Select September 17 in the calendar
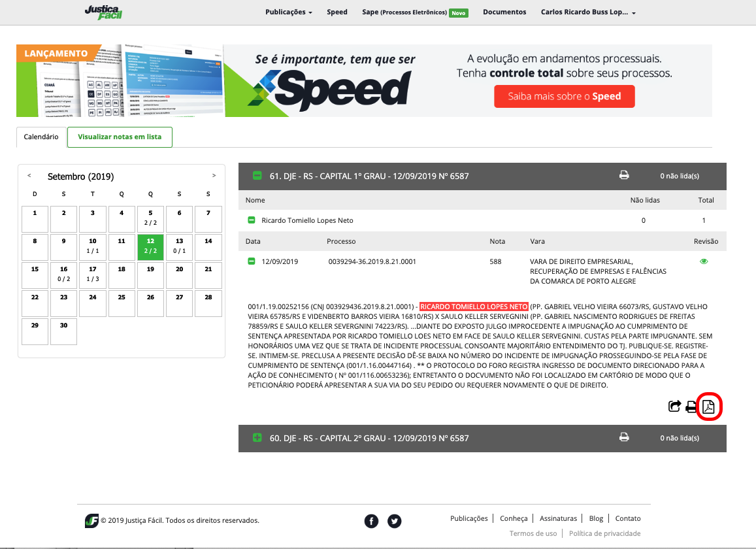Viewport: 756px width, 549px height. (x=93, y=275)
